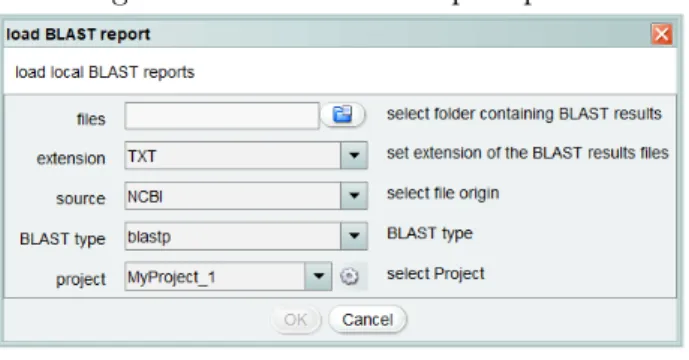Click 'set extension of the BLAST results files' text
Screen dimensions: 689x360
click(528, 153)
